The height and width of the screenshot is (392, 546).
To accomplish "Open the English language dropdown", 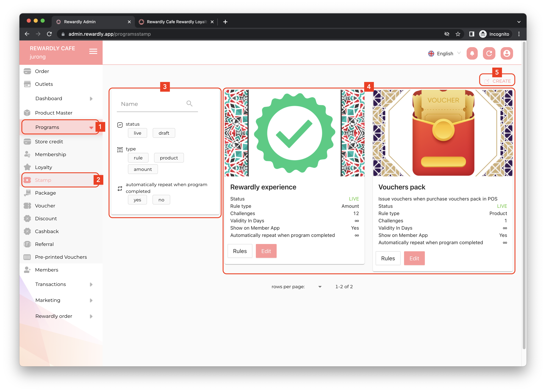I will [444, 53].
